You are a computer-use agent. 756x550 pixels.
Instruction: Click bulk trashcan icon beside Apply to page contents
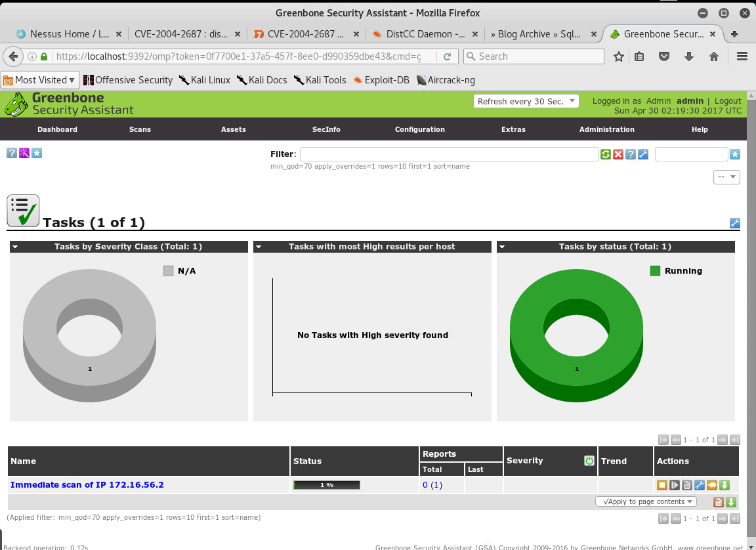coord(719,502)
